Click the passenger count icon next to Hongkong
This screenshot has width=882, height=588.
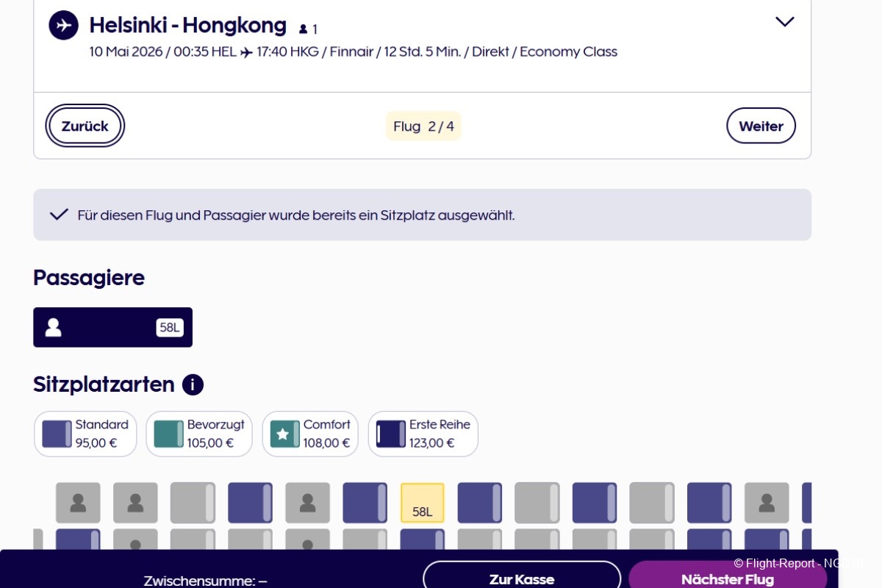click(x=304, y=29)
